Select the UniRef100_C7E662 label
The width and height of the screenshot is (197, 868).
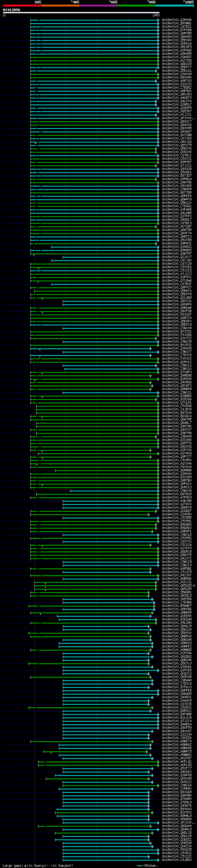pos(177,88)
